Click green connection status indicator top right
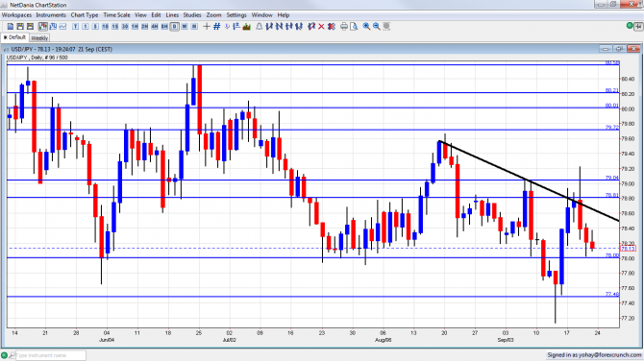The height and width of the screenshot is (361, 644). pyautogui.click(x=630, y=26)
